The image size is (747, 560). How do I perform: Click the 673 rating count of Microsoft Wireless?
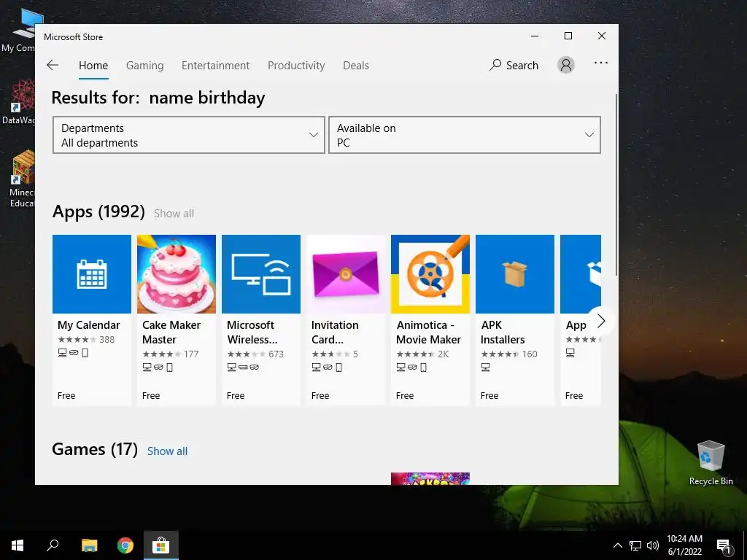[x=276, y=354]
